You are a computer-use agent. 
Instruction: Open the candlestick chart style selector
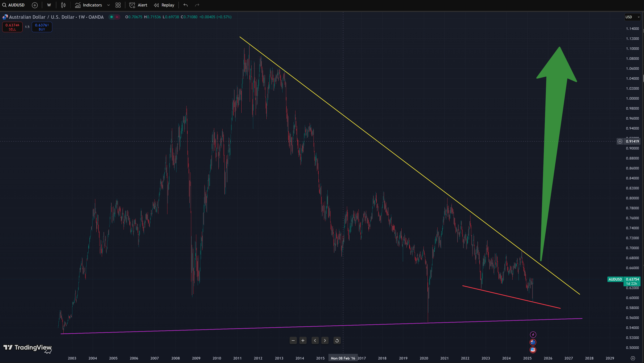tap(63, 5)
